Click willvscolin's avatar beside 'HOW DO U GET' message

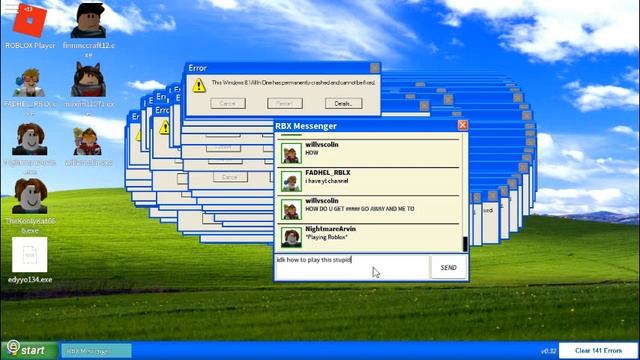[x=291, y=210]
